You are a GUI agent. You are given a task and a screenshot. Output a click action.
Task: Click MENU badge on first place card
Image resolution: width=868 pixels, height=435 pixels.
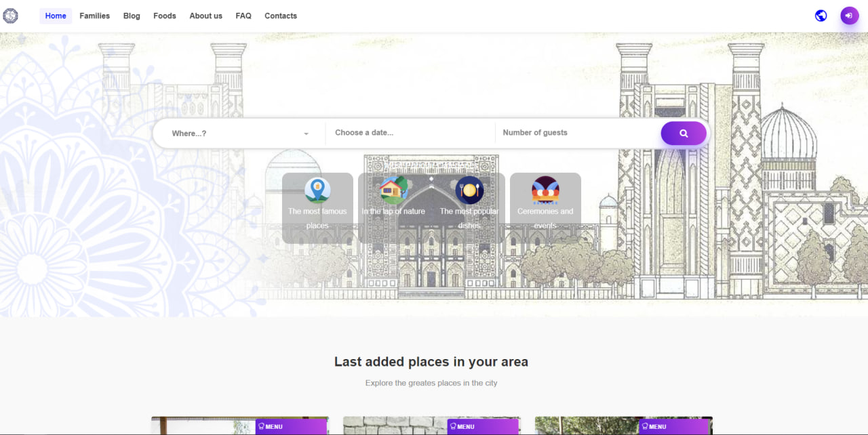click(291, 427)
